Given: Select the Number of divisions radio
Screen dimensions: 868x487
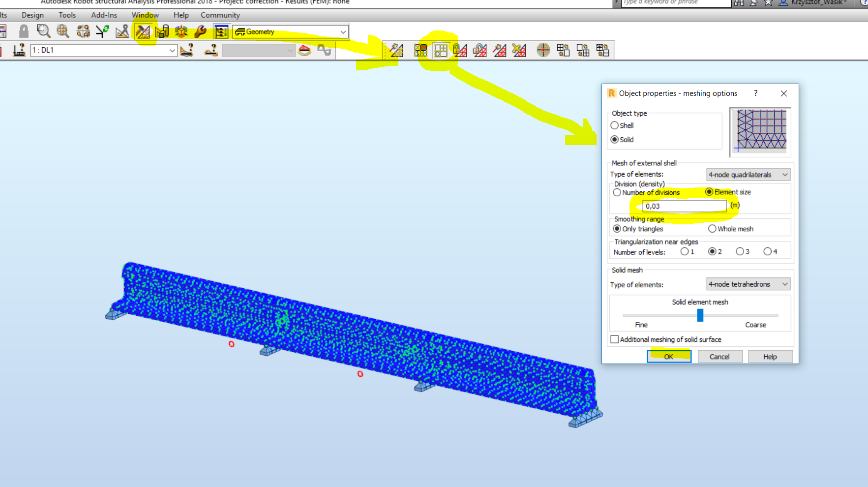Looking at the screenshot, I should (x=617, y=192).
